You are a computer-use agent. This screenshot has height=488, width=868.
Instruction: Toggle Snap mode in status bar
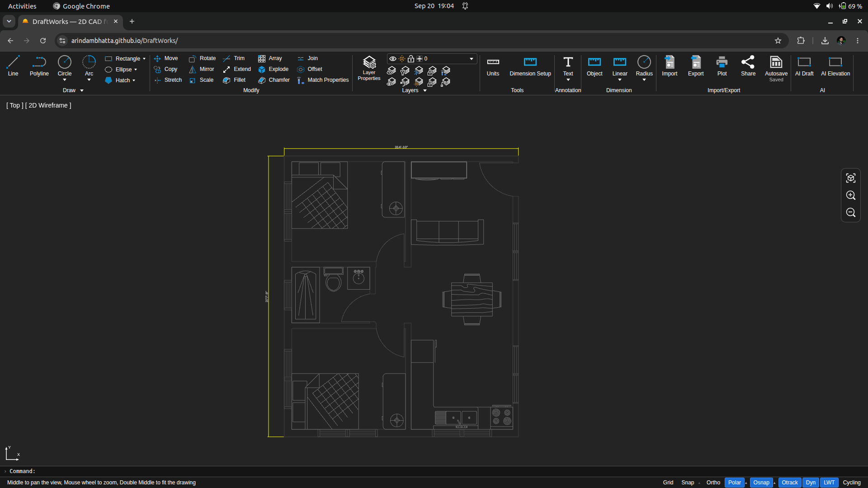click(688, 483)
